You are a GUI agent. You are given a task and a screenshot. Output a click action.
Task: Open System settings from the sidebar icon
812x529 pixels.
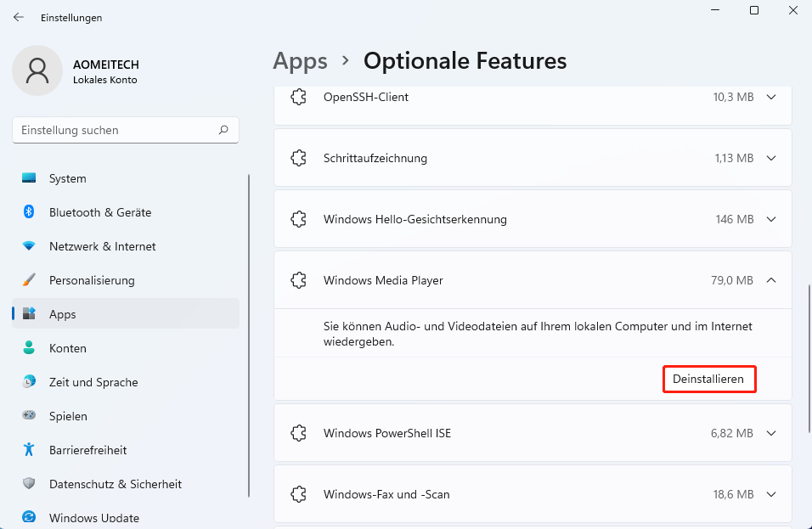(x=29, y=178)
